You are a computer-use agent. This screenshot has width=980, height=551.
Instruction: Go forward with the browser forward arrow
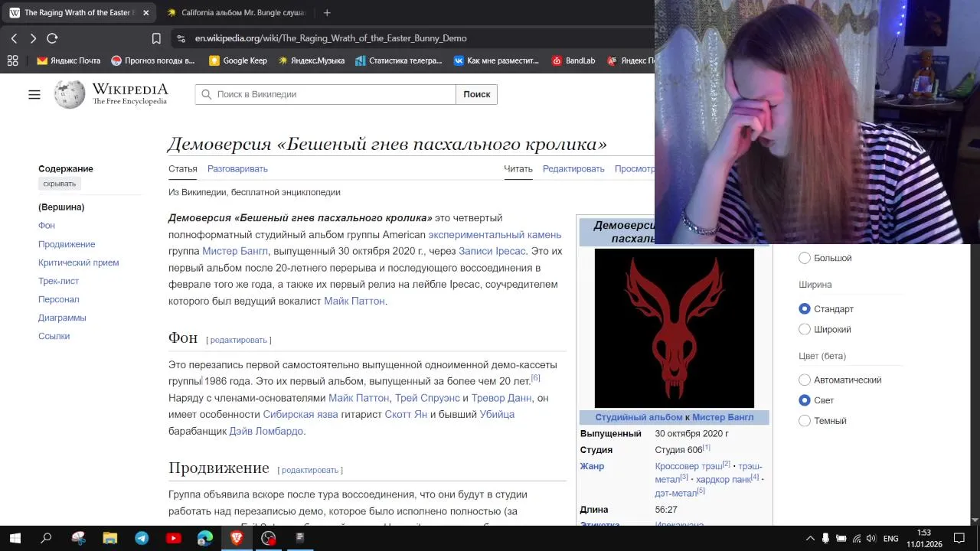tap(33, 38)
